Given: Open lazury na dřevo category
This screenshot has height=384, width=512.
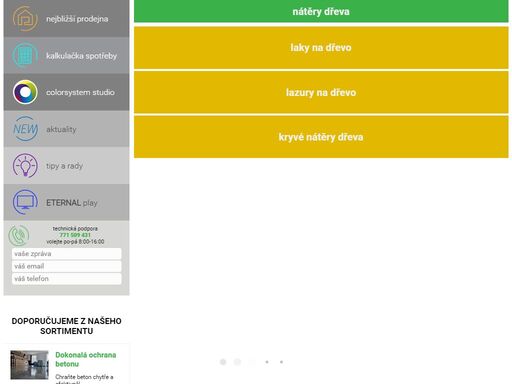Looking at the screenshot, I should pos(321,92).
